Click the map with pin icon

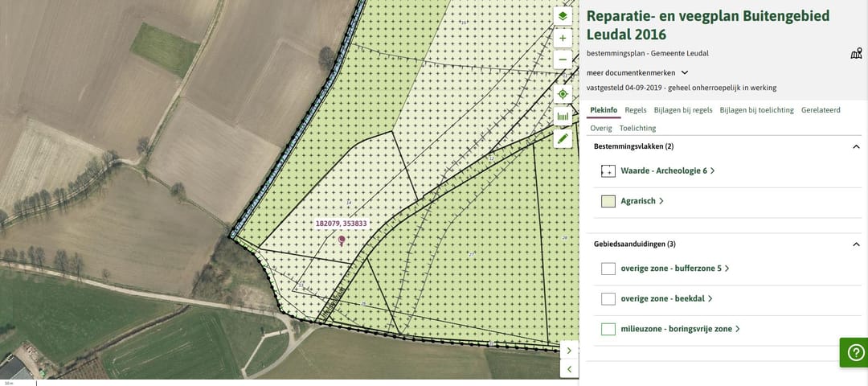(x=856, y=54)
